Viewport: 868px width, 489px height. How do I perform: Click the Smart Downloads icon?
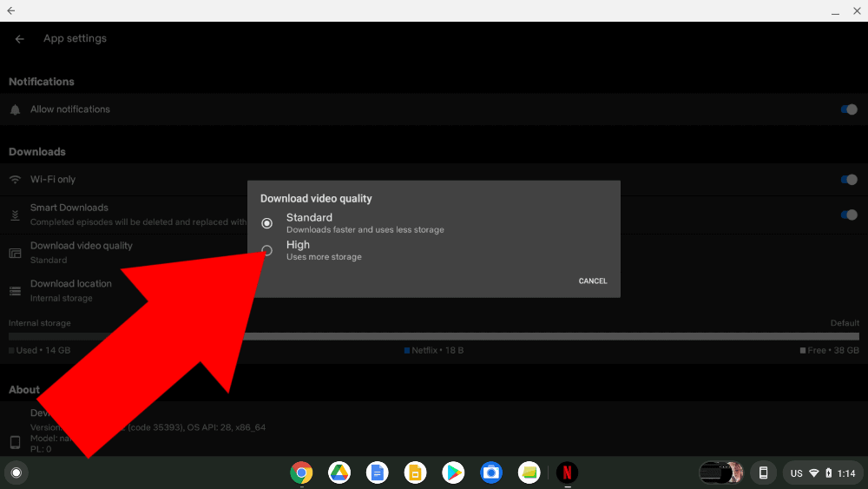click(15, 215)
